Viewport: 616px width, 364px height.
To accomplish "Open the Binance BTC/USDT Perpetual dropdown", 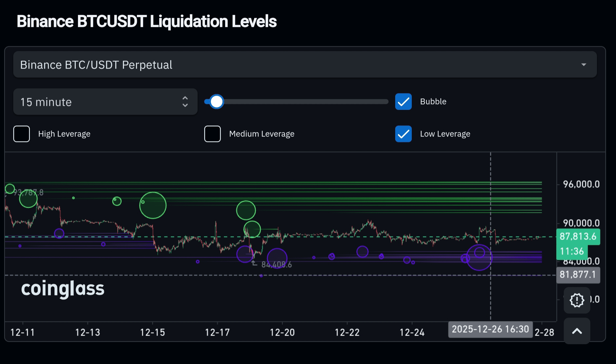I will 305,65.
